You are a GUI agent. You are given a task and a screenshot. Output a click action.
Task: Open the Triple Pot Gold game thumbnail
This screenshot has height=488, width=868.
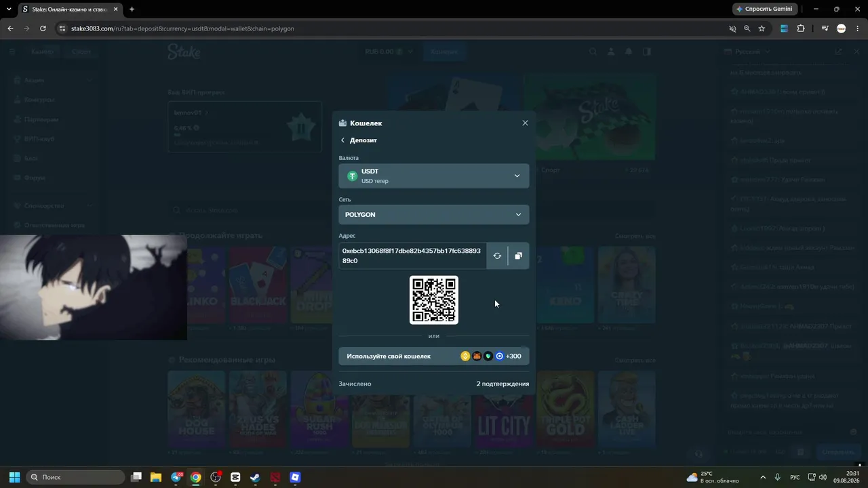[565, 409]
